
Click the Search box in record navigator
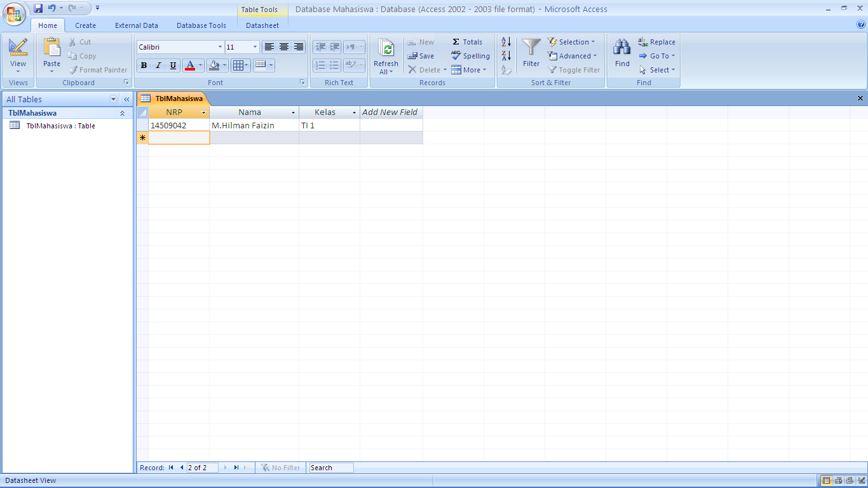pos(331,468)
